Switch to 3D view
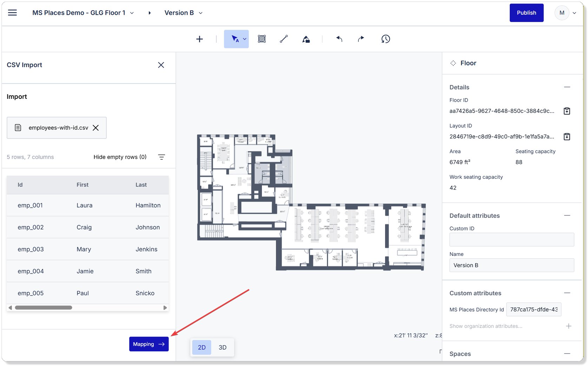588x366 pixels. (x=223, y=347)
